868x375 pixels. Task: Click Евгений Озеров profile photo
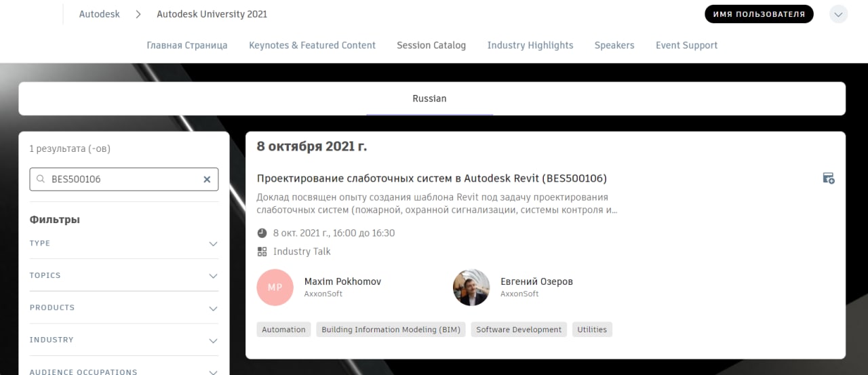click(471, 288)
